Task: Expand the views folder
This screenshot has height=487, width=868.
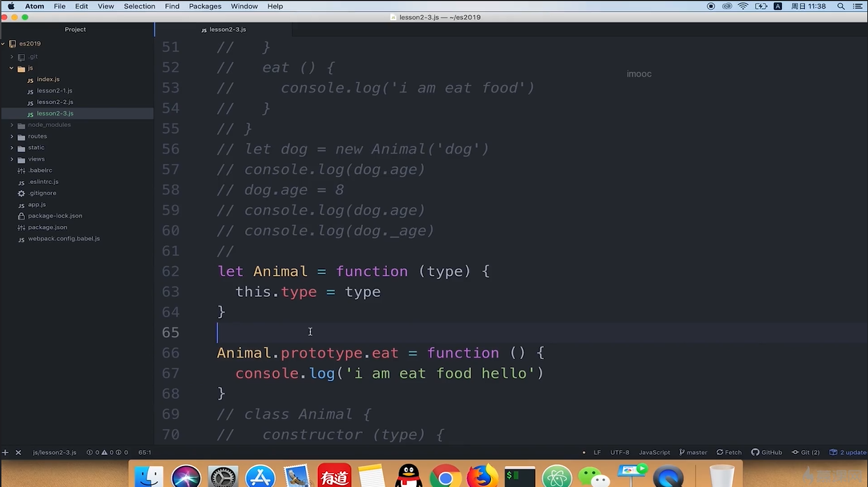Action: [x=12, y=159]
